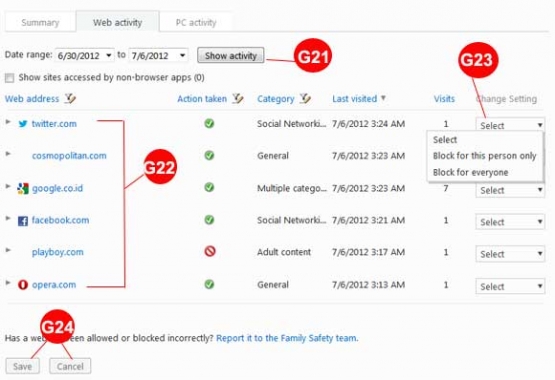Open the end date dropdown 7/6/2012
555x380 pixels.
pos(158,56)
